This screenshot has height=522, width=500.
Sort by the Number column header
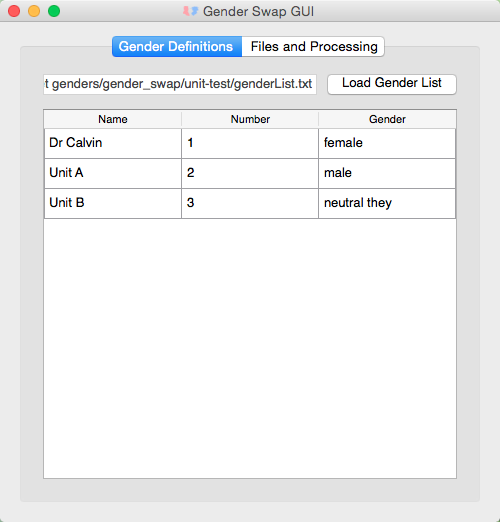250,119
